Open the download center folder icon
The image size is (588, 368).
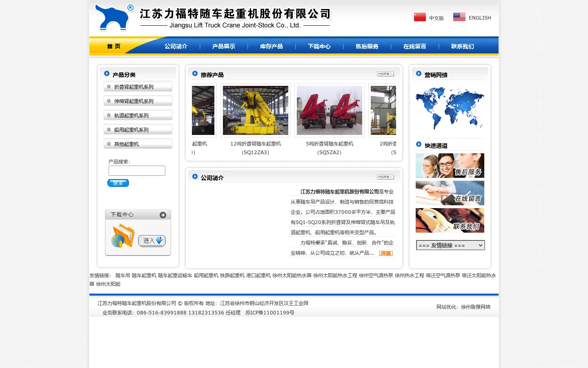pos(122,236)
